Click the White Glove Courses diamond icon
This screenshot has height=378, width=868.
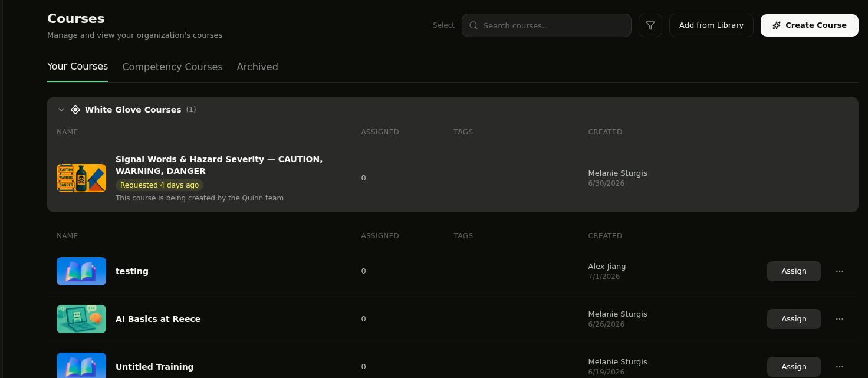click(75, 110)
